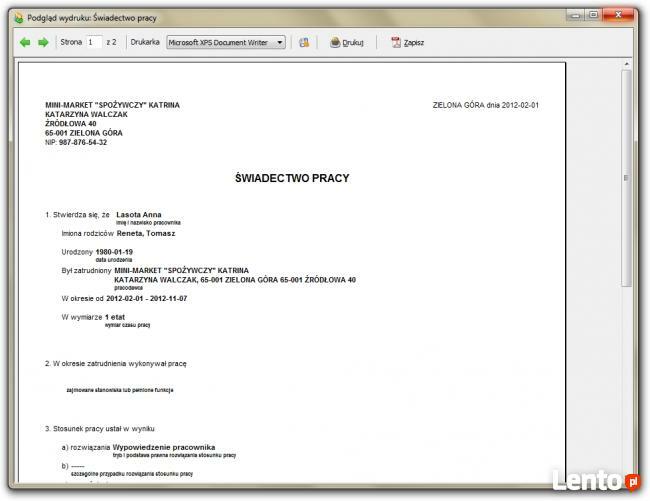This screenshot has width=650, height=501.
Task: Click the Strona page number field
Action: (x=94, y=43)
